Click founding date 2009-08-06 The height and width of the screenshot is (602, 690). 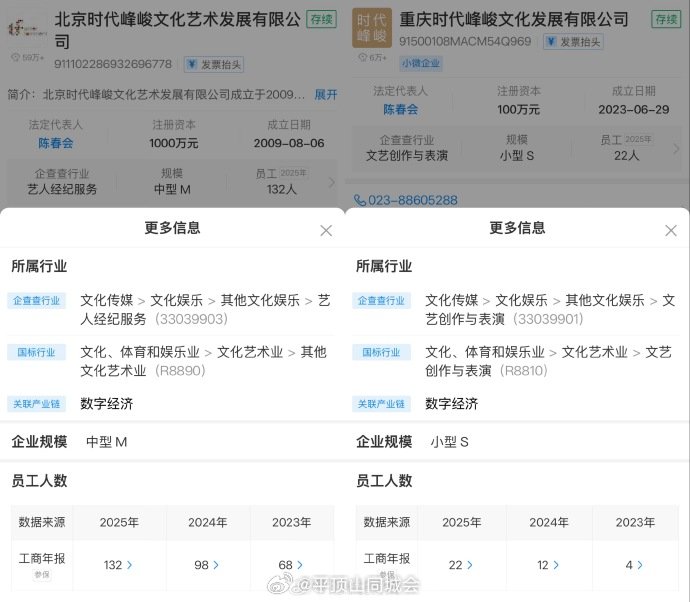click(289, 143)
